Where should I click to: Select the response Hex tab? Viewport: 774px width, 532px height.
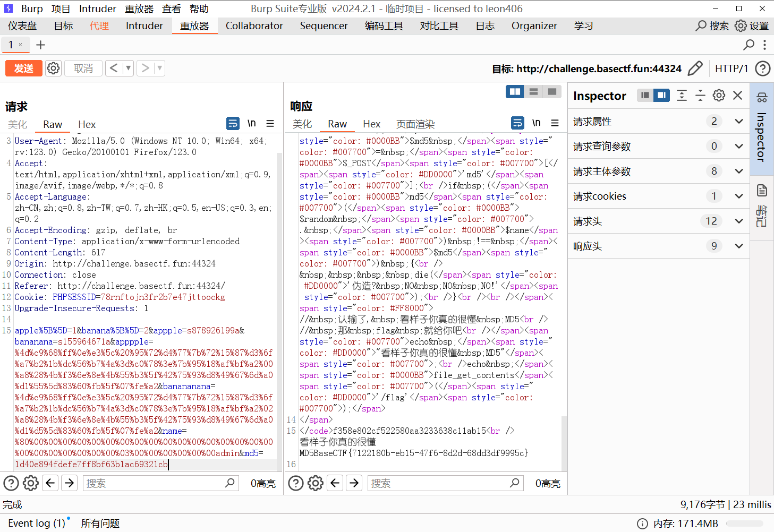point(372,124)
